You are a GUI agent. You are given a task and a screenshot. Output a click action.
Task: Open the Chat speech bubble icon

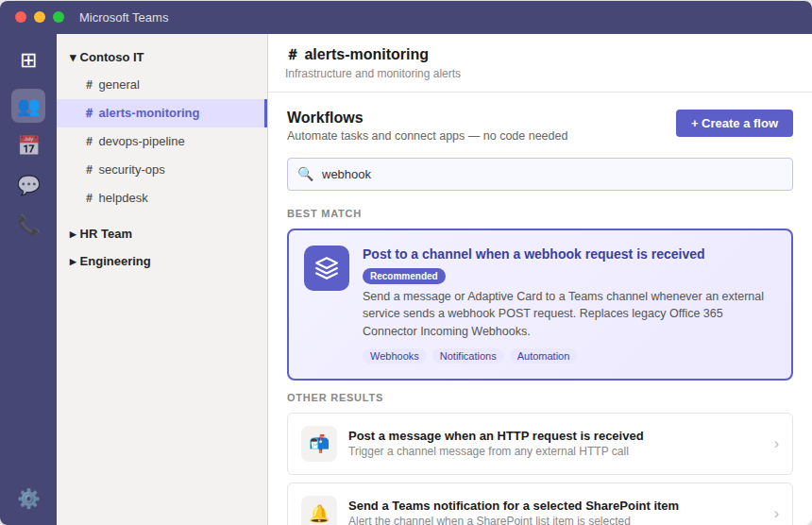(x=28, y=185)
